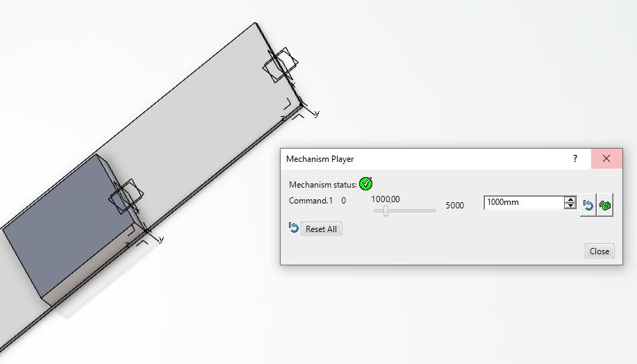Select the plane symbol on the upper plate edge

(x=281, y=65)
